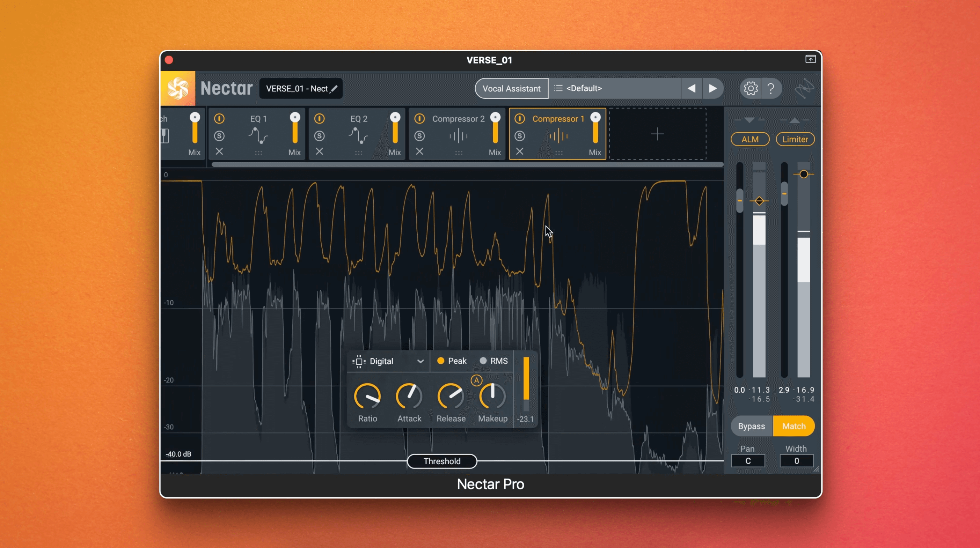The image size is (980, 548).
Task: Select the Compressor 1 waveform icon
Action: pos(558,136)
